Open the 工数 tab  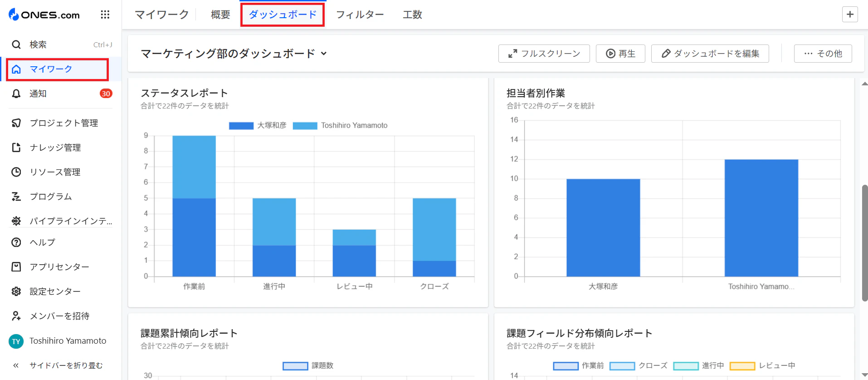pos(412,15)
